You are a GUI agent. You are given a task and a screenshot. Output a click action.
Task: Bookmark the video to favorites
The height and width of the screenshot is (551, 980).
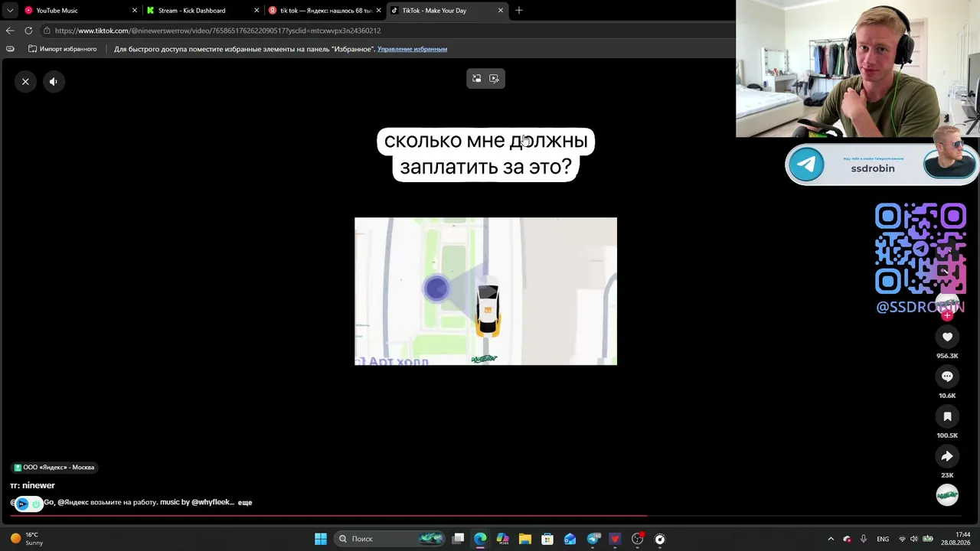tap(947, 416)
